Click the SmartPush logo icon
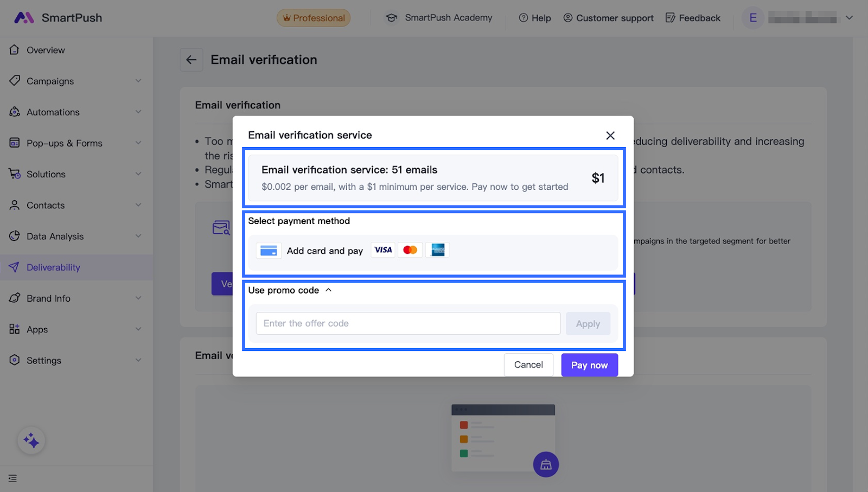 point(24,18)
